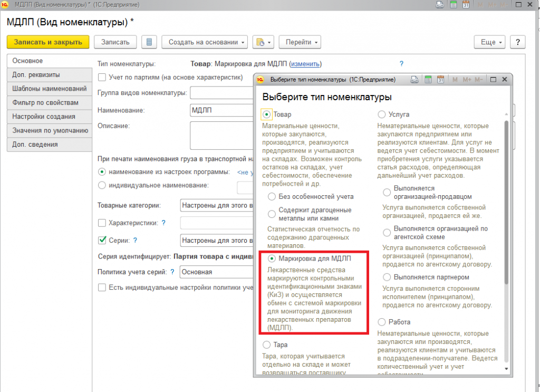Click the M+ button in dialog title bar
Image resolution: width=540 pixels, height=392 pixels.
467,80
